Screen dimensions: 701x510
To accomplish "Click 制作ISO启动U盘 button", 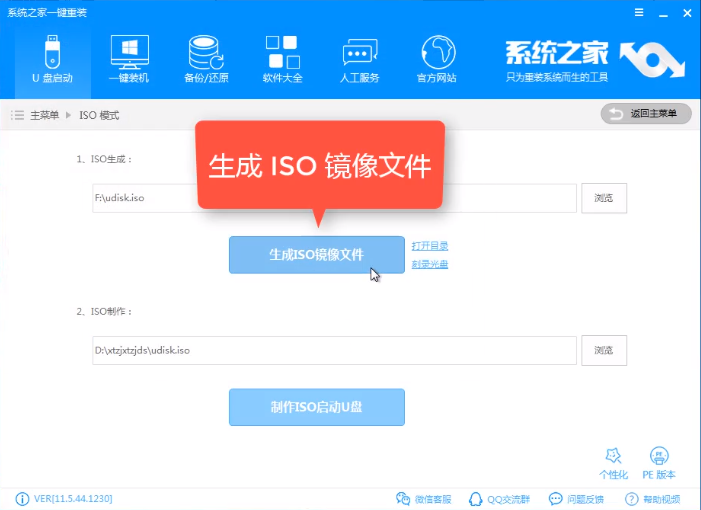I will (x=316, y=407).
